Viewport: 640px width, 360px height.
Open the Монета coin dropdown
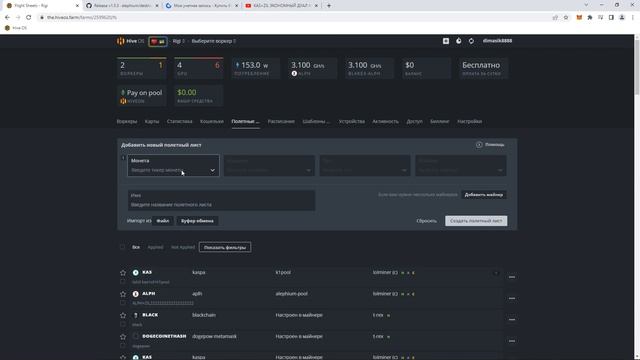tap(173, 165)
